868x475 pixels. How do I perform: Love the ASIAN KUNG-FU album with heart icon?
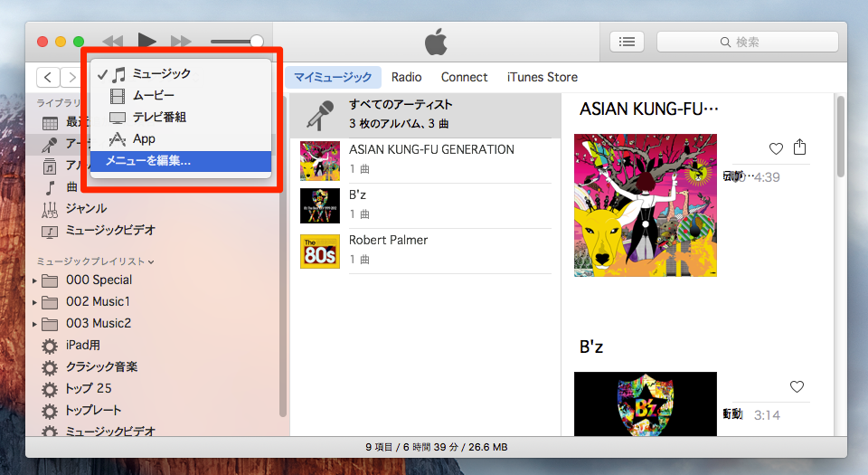pyautogui.click(x=776, y=148)
